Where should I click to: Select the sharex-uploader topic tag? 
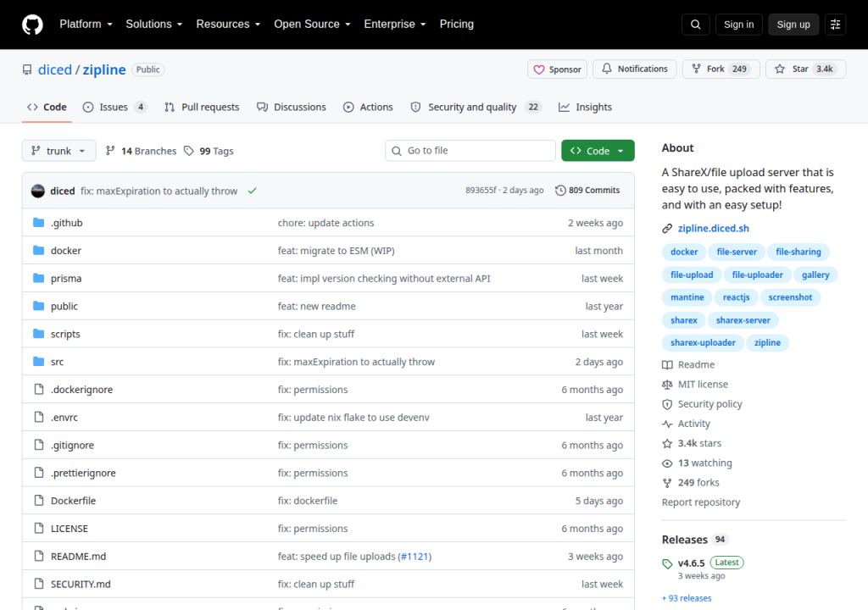(703, 342)
